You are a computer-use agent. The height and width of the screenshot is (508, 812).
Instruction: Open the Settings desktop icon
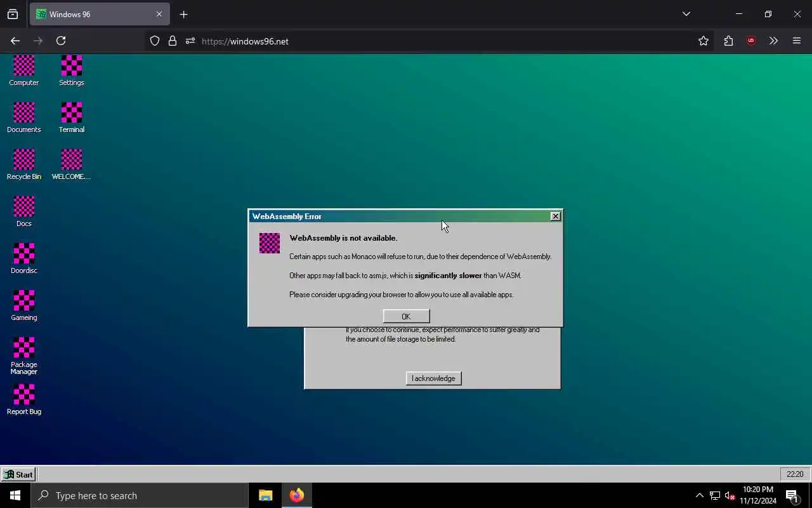point(72,70)
